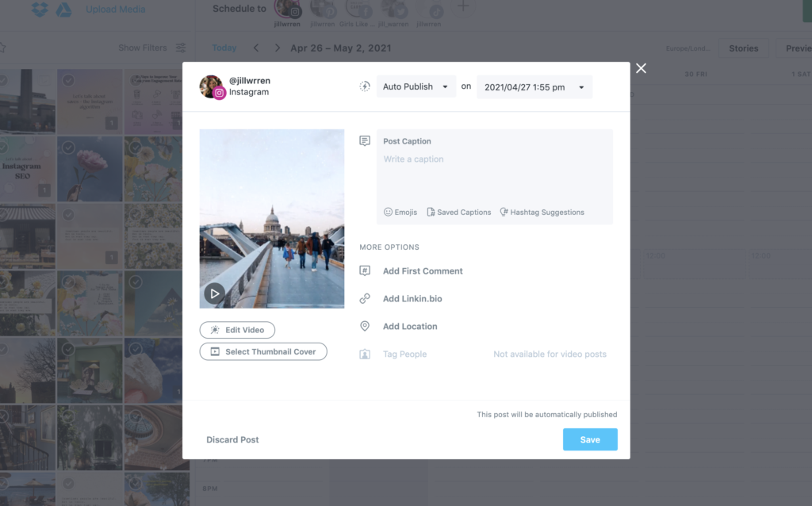The width and height of the screenshot is (812, 506).
Task: Toggle check on the yellow daffodils thumbnail
Action: 136,148
